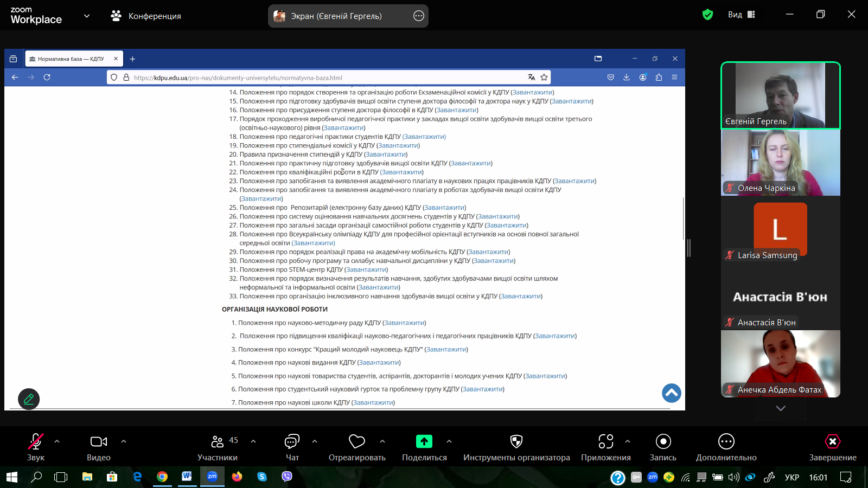This screenshot has height=488, width=868.
Task: Bookmark the page with the star icon
Action: 544,78
